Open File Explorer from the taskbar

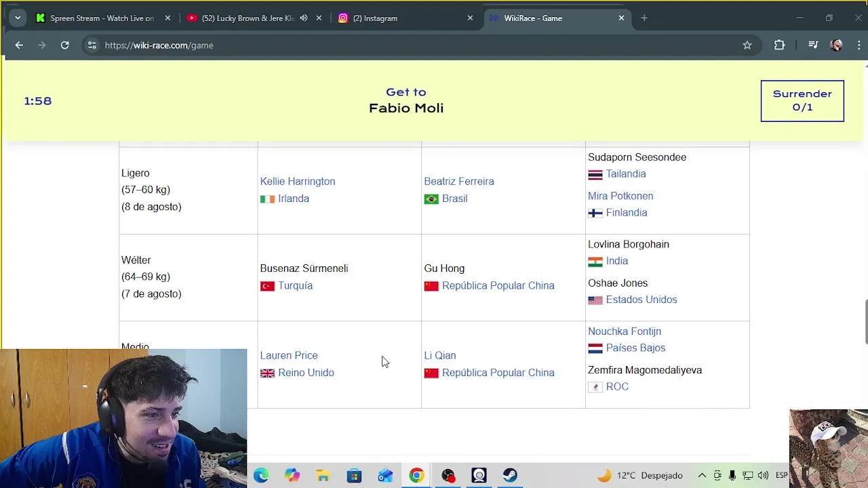click(x=323, y=476)
